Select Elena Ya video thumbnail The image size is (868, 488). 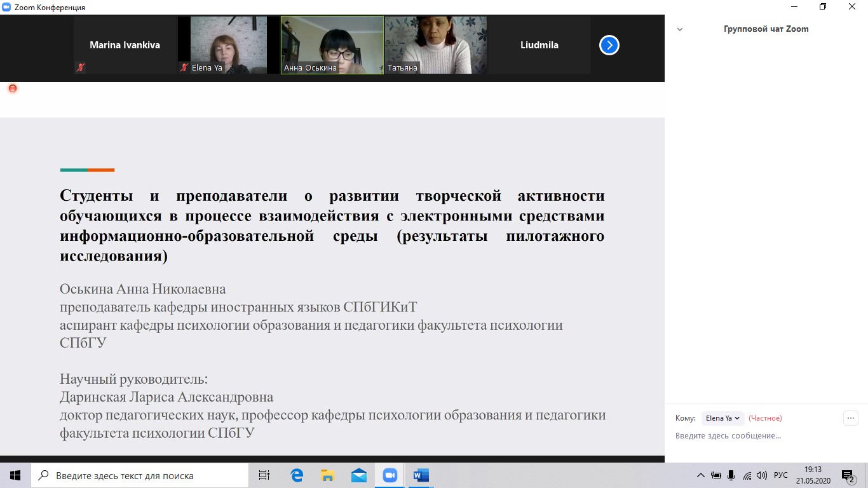tap(229, 45)
